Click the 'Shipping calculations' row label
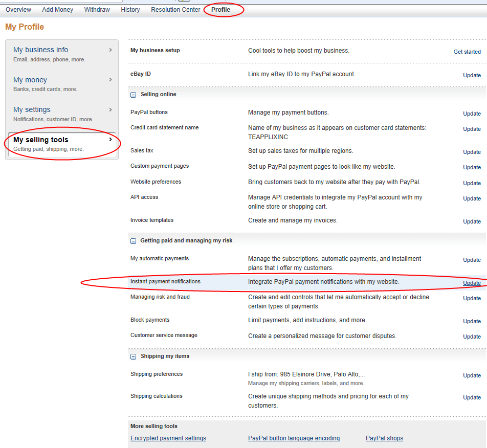Screen dimensions: 487x448 (x=156, y=396)
